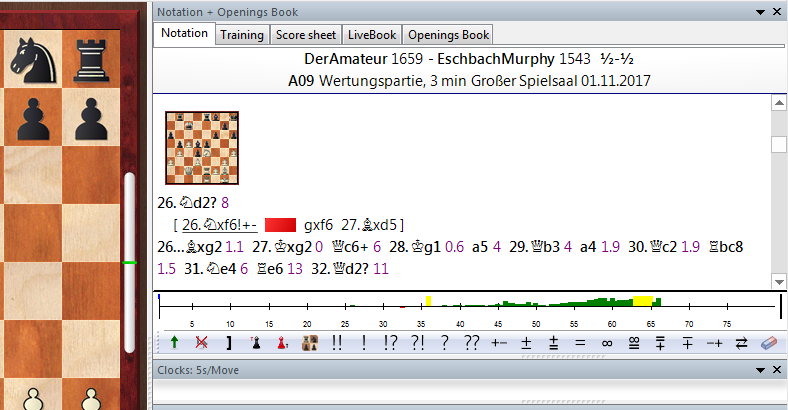Switch to the Training tab

click(242, 35)
